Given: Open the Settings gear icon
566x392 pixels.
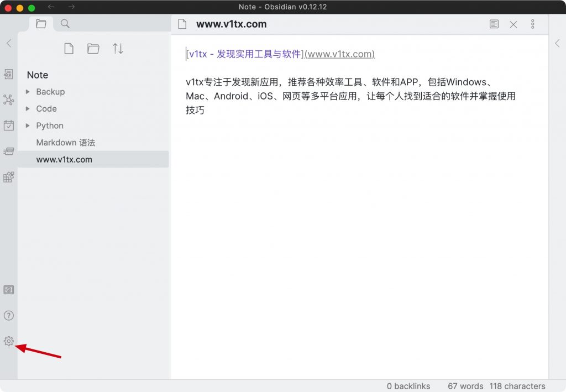Looking at the screenshot, I should coord(9,341).
